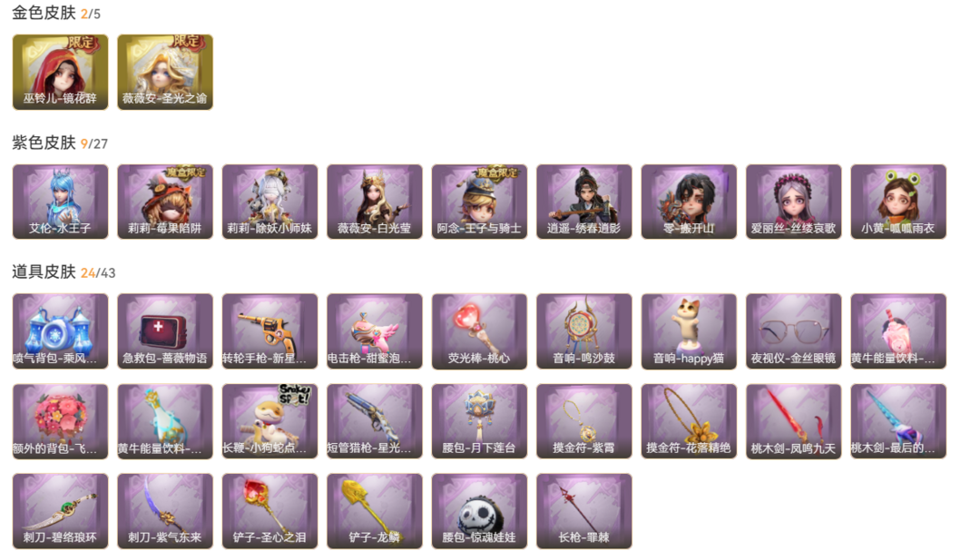Select the 桃木剑-凤鸣九天 red sword icon
The image size is (980, 552).
[x=794, y=421]
